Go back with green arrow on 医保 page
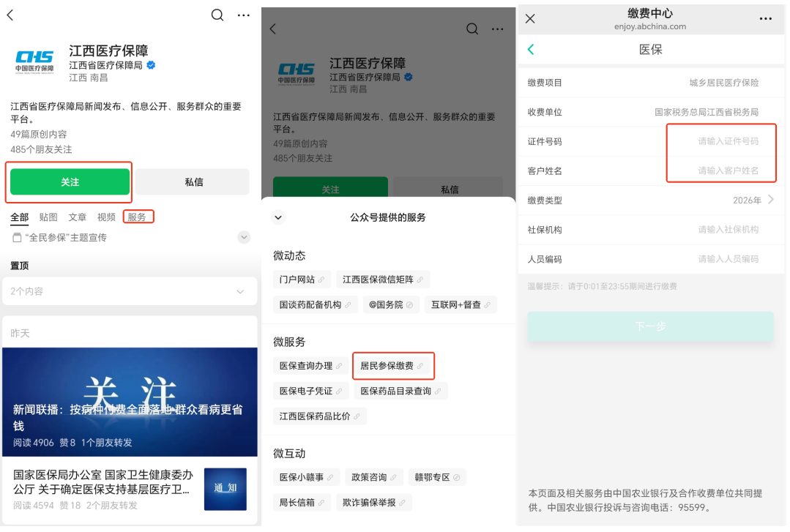This screenshot has height=532, width=790. click(531, 49)
